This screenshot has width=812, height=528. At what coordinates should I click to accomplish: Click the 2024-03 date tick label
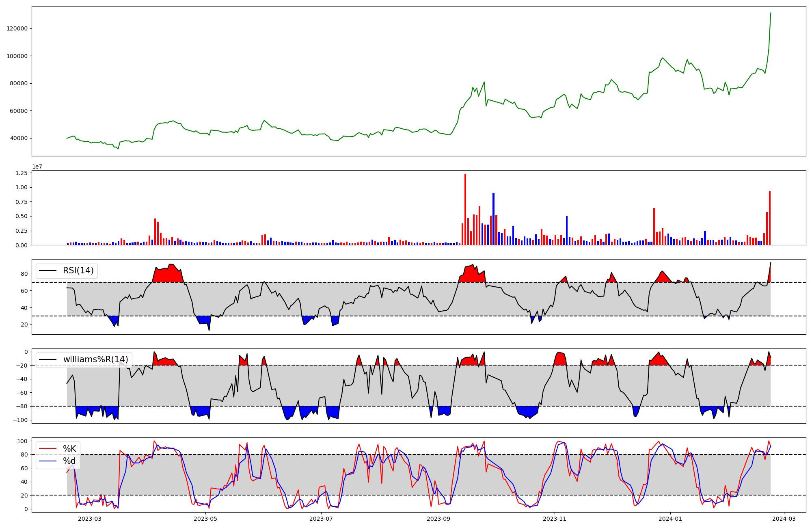click(x=784, y=519)
